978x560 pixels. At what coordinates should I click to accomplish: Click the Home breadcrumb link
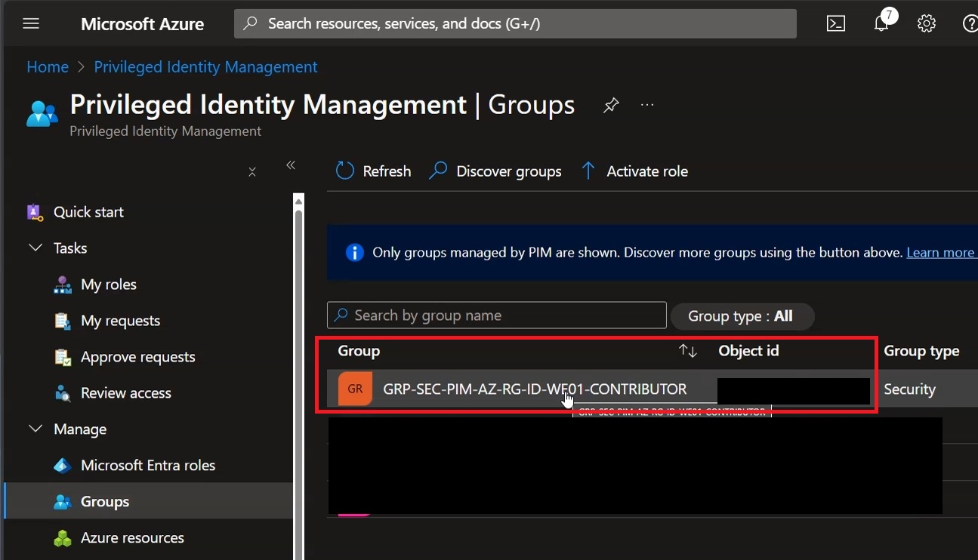[48, 67]
